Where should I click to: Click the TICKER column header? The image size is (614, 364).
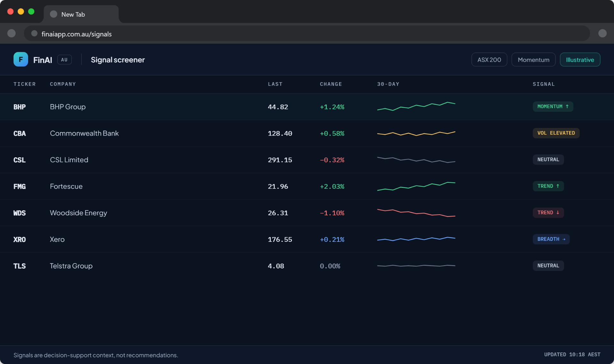(x=25, y=84)
